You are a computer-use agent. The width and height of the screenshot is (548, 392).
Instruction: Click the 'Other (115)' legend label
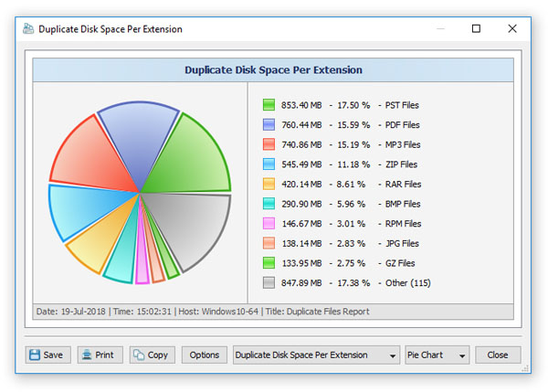click(408, 283)
